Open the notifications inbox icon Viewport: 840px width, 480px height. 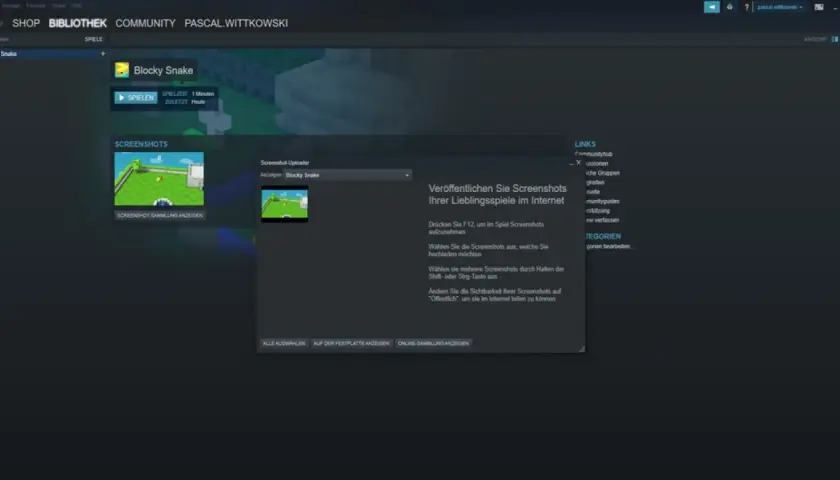729,7
